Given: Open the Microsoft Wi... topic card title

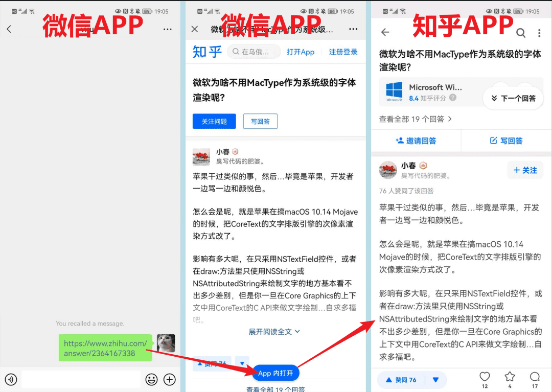Looking at the screenshot, I should pos(435,87).
